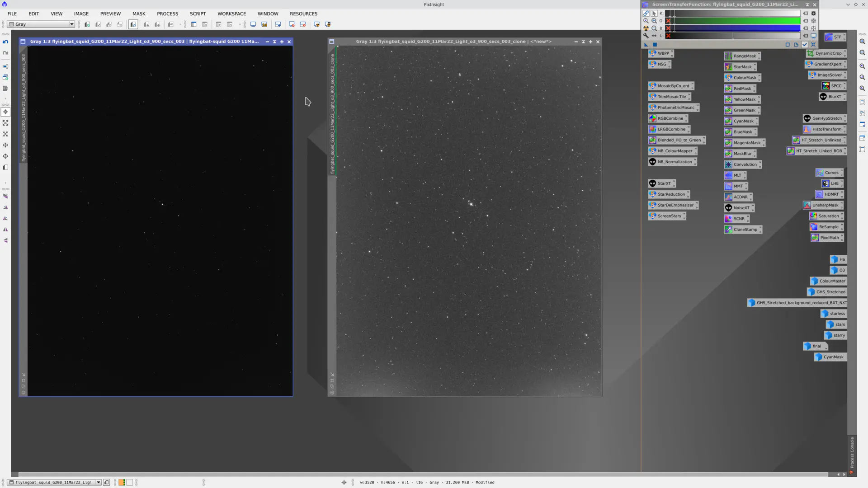
Task: Open the PROCESS menu
Action: click(x=167, y=14)
